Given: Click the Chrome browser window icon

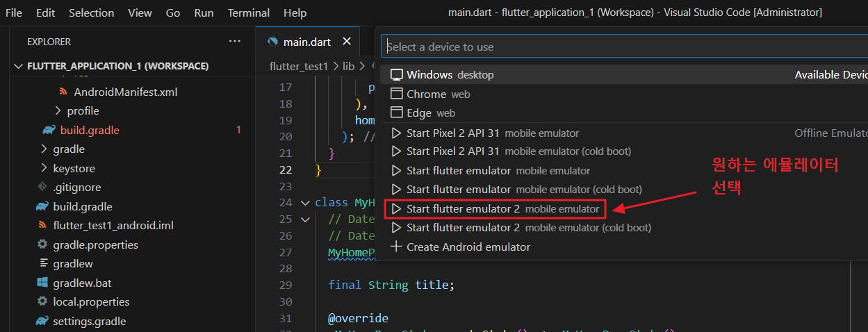Looking at the screenshot, I should pyautogui.click(x=396, y=94).
